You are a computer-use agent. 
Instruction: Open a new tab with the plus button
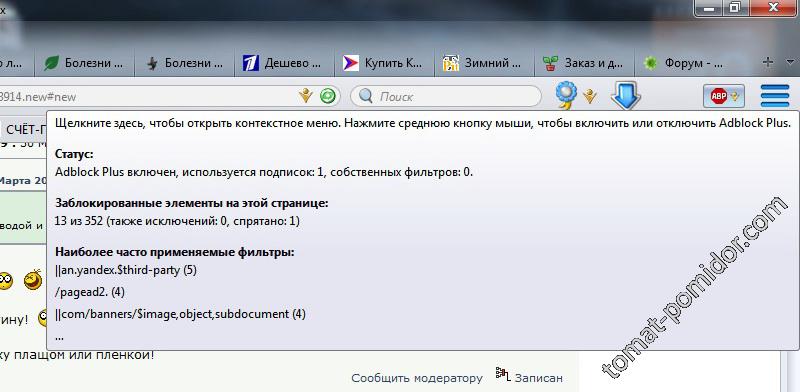(767, 62)
